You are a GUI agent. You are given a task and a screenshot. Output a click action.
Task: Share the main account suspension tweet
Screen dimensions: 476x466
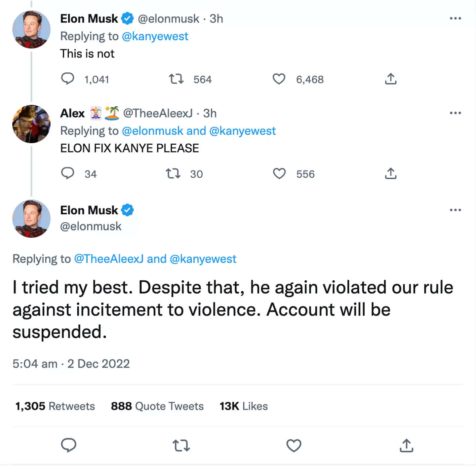pyautogui.click(x=406, y=446)
